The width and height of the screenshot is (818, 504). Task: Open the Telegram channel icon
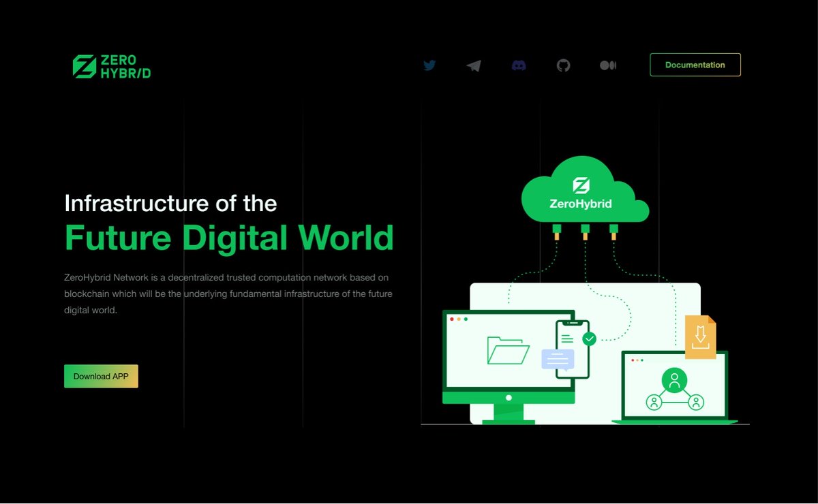coord(474,65)
